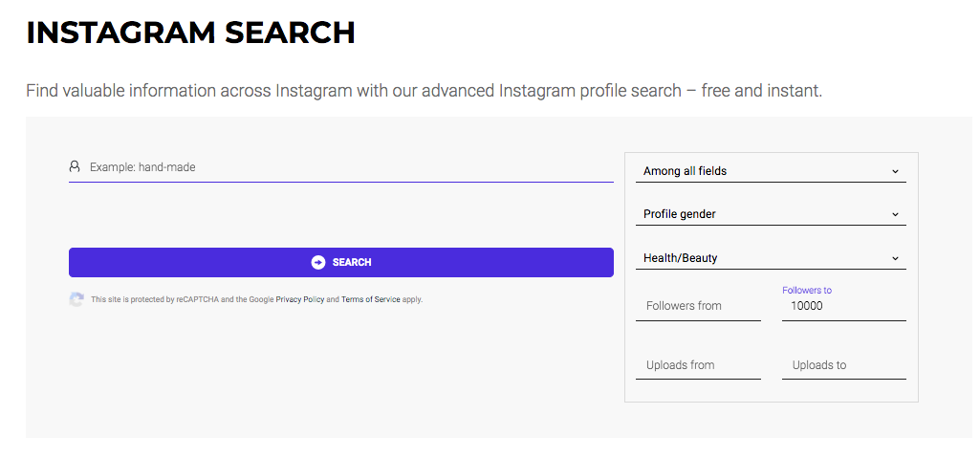Click the chevron beside Among all fields
This screenshot has height=458, width=980.
(x=895, y=171)
